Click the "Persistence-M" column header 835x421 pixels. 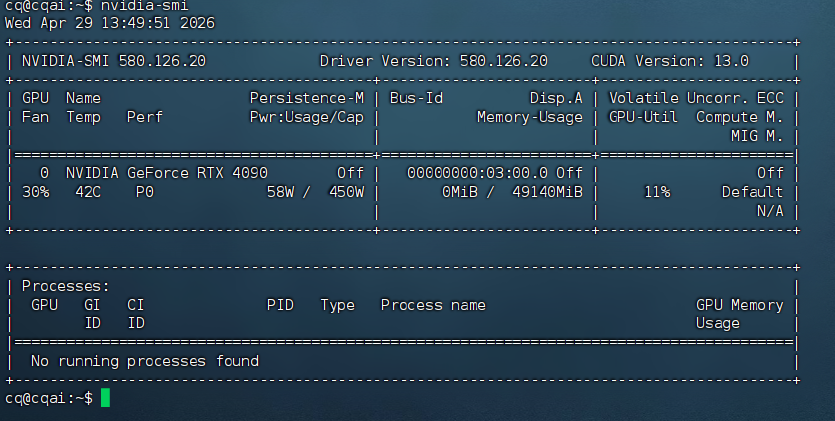tap(307, 98)
